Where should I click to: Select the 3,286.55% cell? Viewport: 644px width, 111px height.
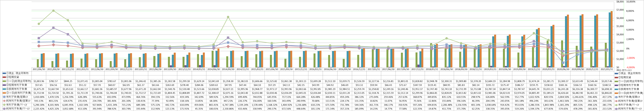(x=534, y=105)
